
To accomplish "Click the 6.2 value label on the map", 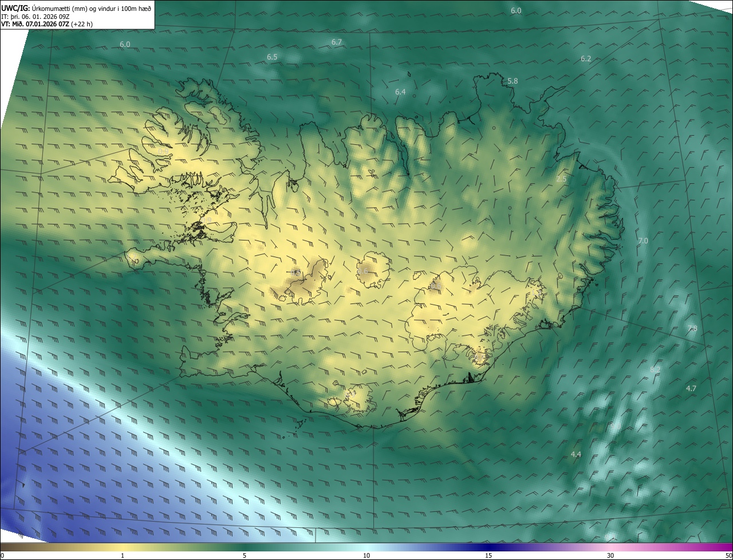I will 586,58.
